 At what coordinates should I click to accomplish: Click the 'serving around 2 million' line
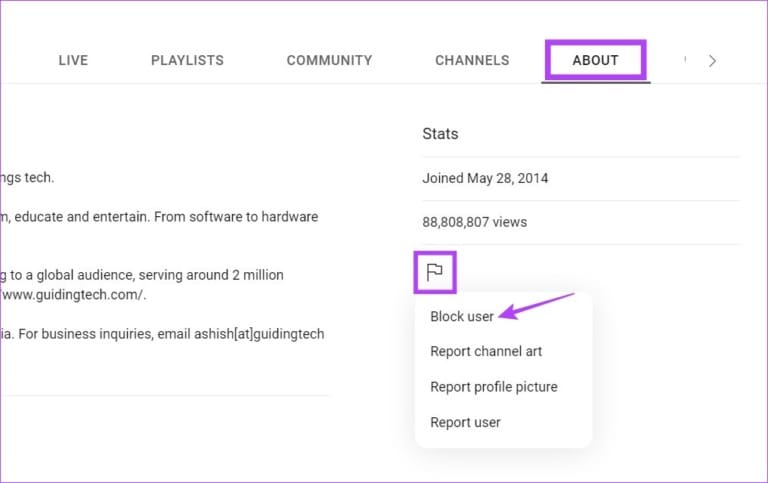142,275
